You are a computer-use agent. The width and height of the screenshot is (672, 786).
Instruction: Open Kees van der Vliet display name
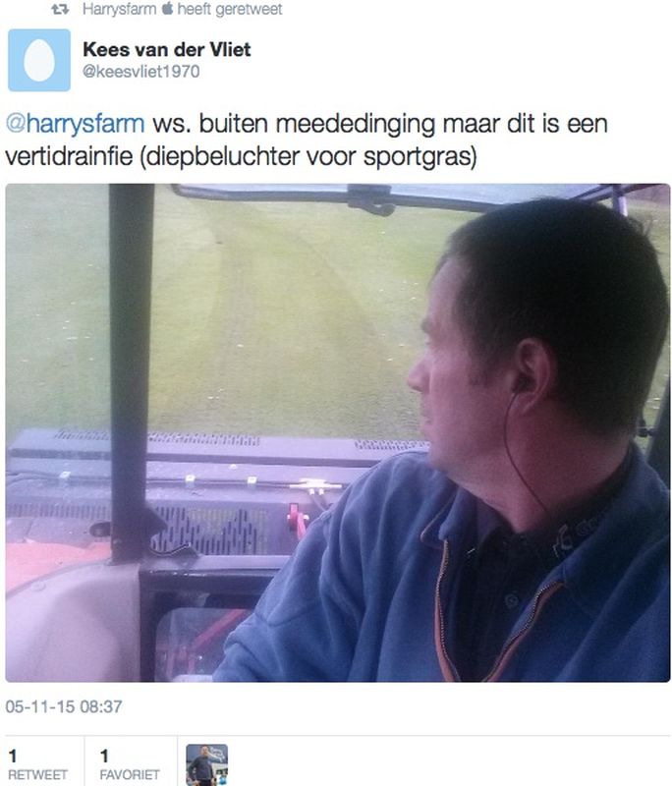click(x=167, y=49)
